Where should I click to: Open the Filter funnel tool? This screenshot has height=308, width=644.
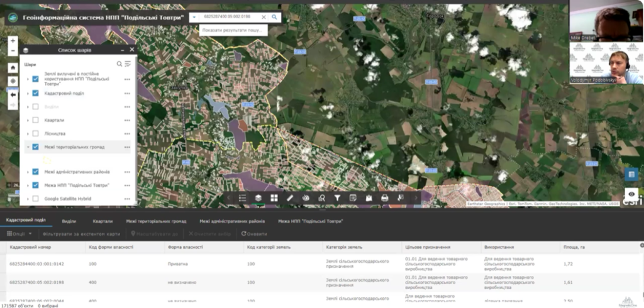[x=337, y=197]
